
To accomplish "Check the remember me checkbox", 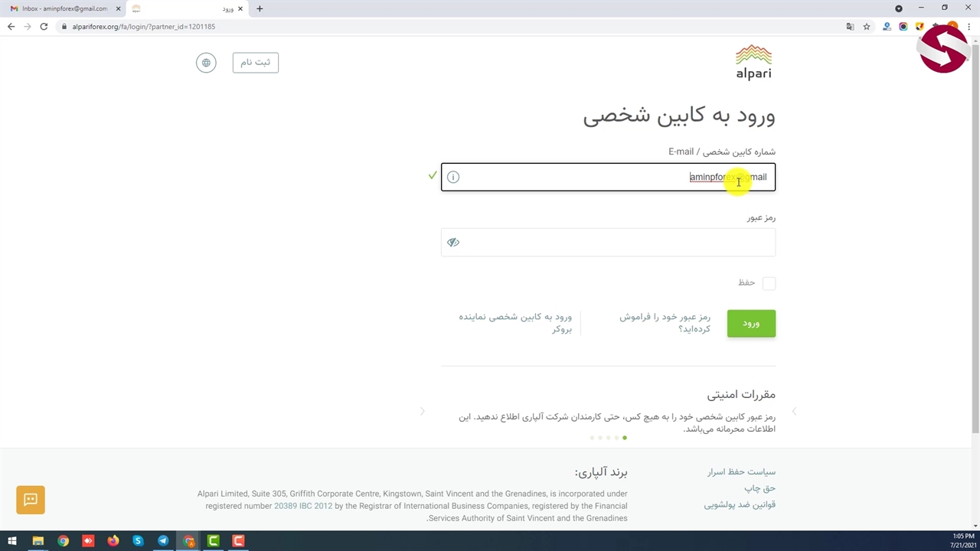I will click(769, 283).
